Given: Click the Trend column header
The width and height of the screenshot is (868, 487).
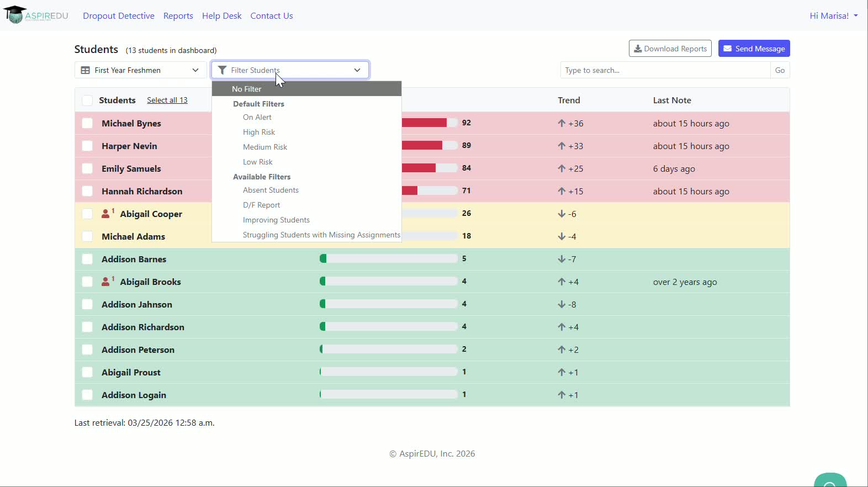Looking at the screenshot, I should tap(569, 100).
